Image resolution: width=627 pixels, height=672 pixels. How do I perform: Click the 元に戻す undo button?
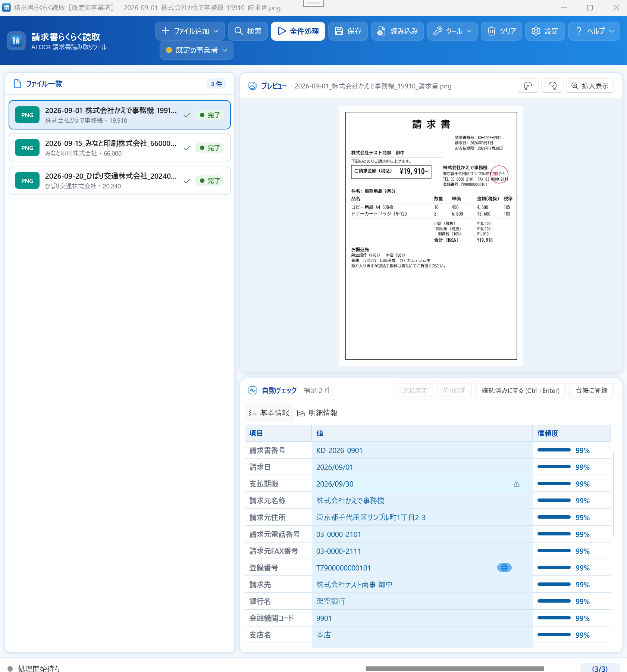(415, 390)
